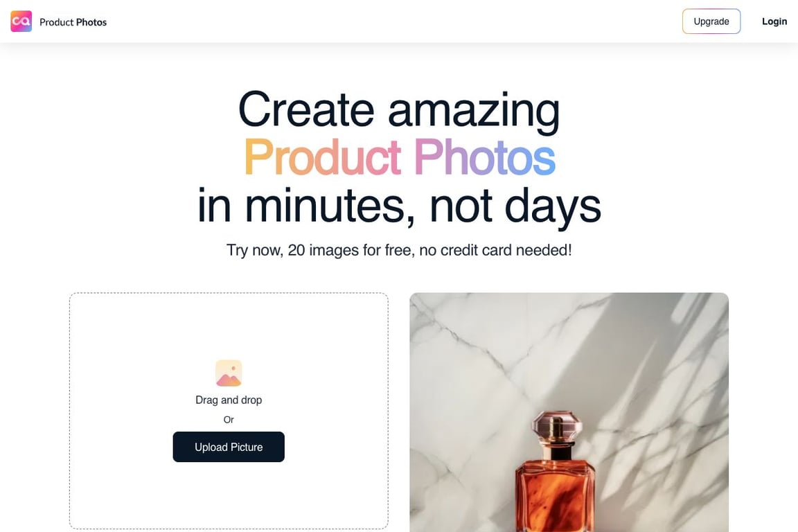This screenshot has height=532, width=798.
Task: Click the gradient Product Photos headline
Action: (400, 157)
